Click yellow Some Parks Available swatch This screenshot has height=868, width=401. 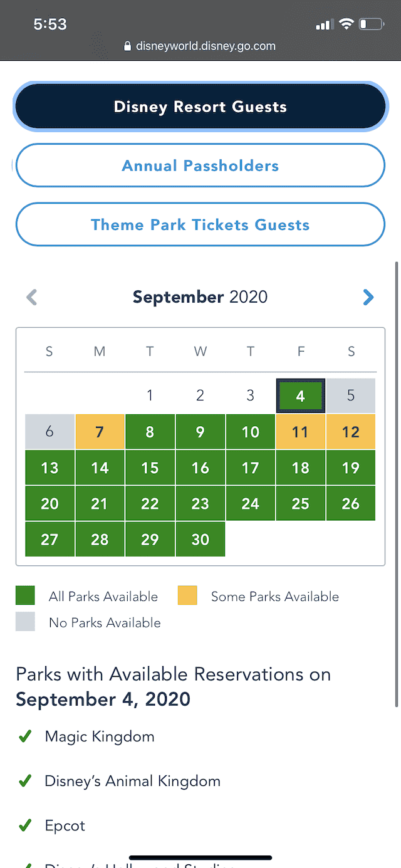pos(187,595)
